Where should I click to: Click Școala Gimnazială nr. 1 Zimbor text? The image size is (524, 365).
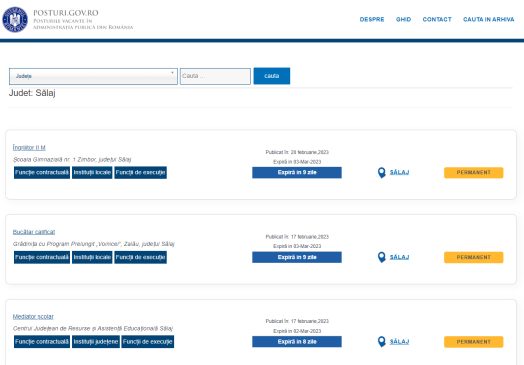(x=72, y=159)
